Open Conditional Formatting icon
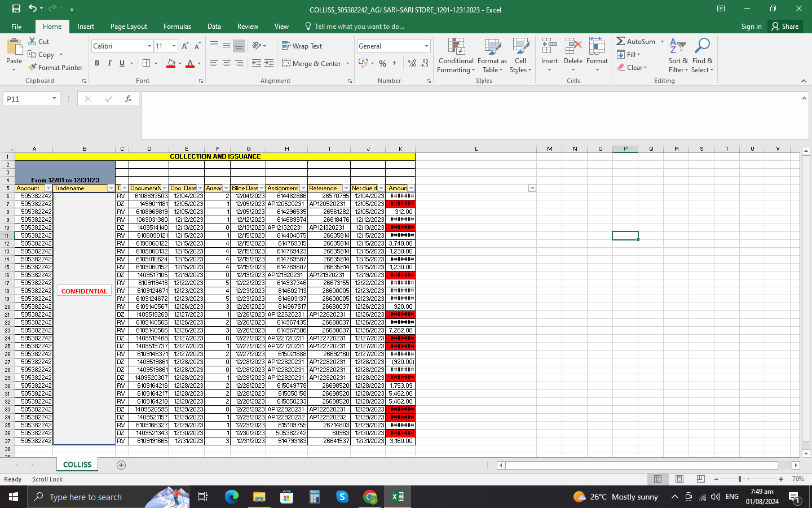The width and height of the screenshot is (812, 508). pos(456,47)
